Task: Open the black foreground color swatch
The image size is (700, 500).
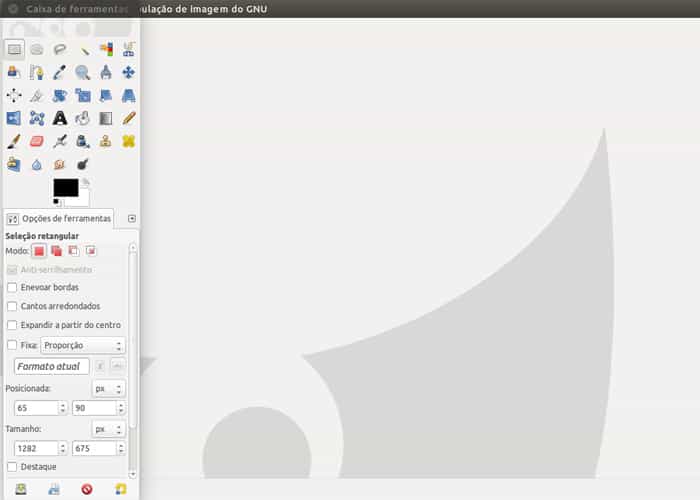Action: (x=66, y=188)
